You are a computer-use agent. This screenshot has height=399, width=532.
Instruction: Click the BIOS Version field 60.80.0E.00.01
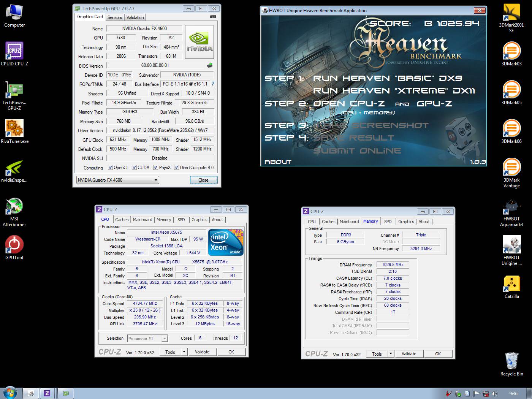click(x=155, y=65)
